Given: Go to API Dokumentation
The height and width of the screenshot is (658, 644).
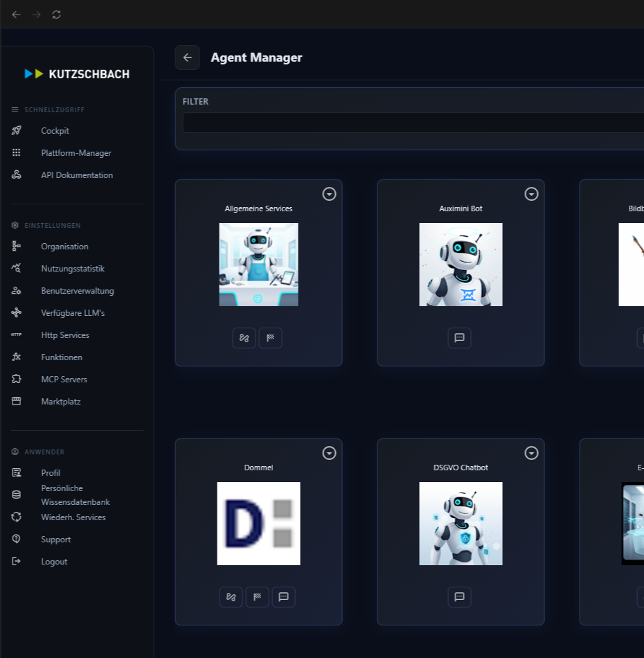Looking at the screenshot, I should point(77,175).
